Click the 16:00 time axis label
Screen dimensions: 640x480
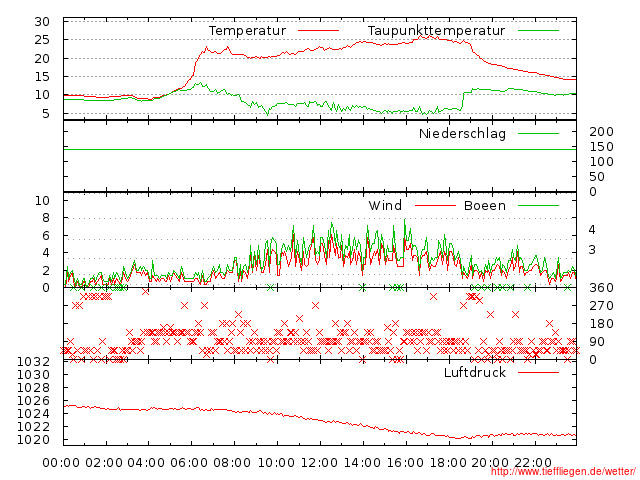(405, 463)
